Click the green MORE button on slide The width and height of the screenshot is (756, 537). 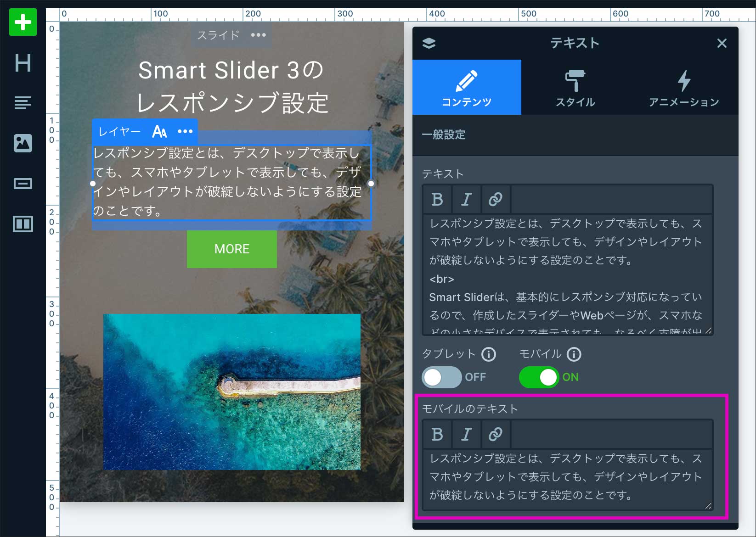click(231, 249)
